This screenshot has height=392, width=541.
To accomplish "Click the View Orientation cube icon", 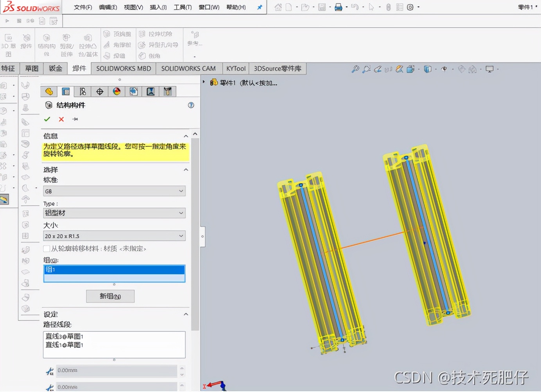I will pyautogui.click(x=428, y=69).
